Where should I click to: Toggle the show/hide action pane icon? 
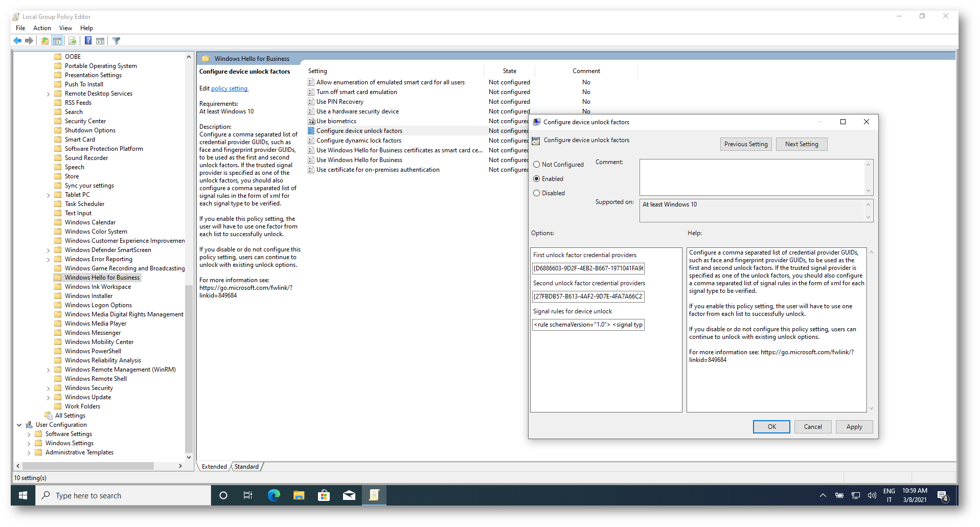click(100, 41)
